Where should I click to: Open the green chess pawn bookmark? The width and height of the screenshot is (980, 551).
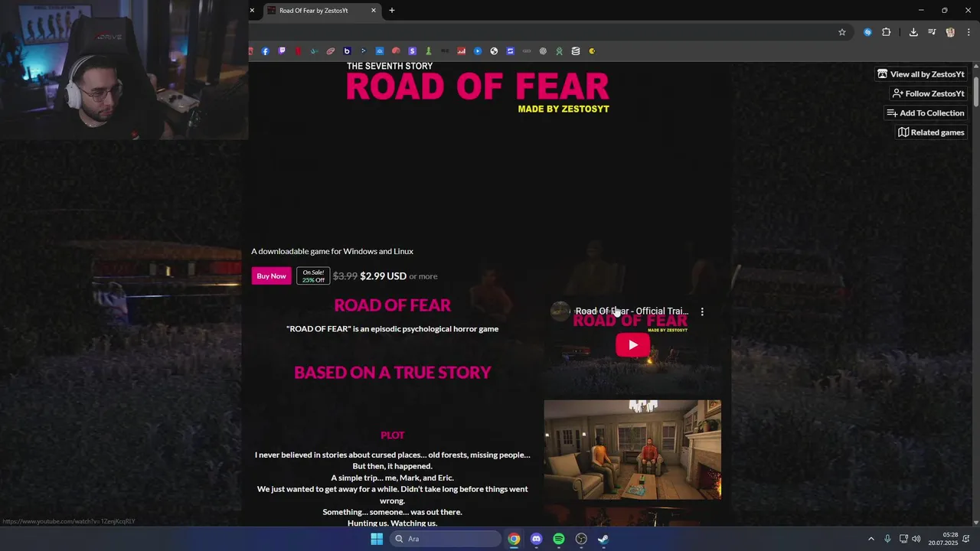pos(428,51)
